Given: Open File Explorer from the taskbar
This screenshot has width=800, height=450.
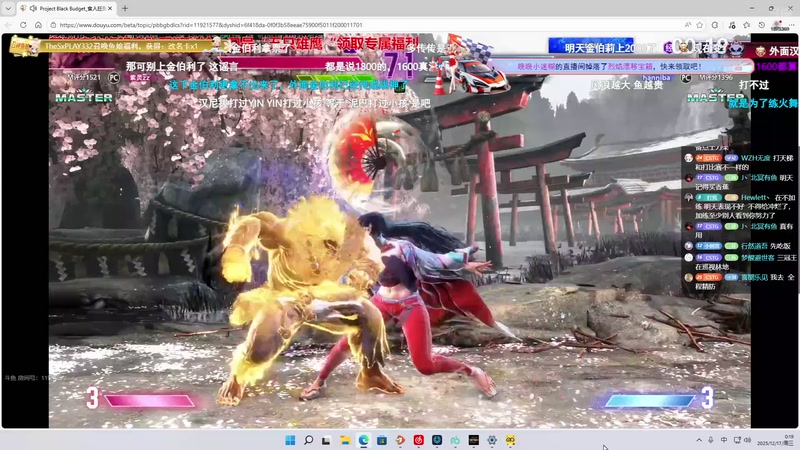Looking at the screenshot, I should click(345, 440).
